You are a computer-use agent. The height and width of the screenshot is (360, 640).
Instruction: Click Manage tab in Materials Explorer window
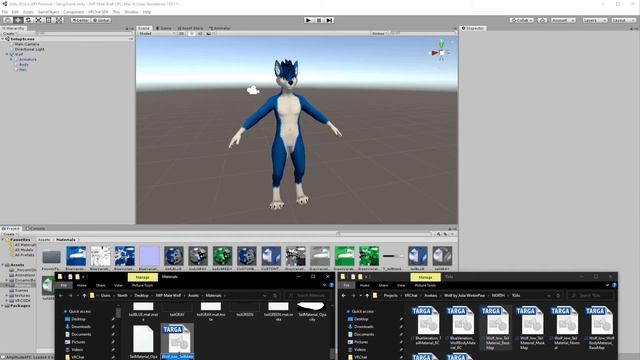[142, 277]
